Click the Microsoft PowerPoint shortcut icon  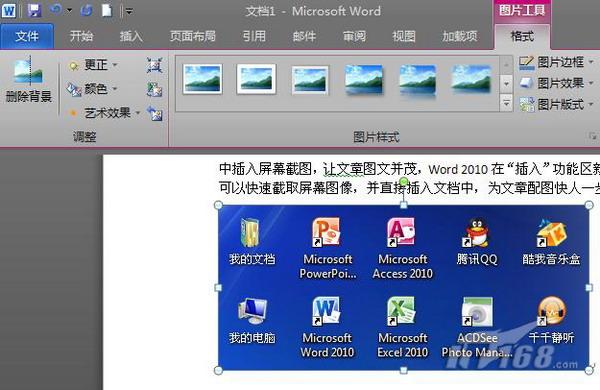click(x=326, y=232)
